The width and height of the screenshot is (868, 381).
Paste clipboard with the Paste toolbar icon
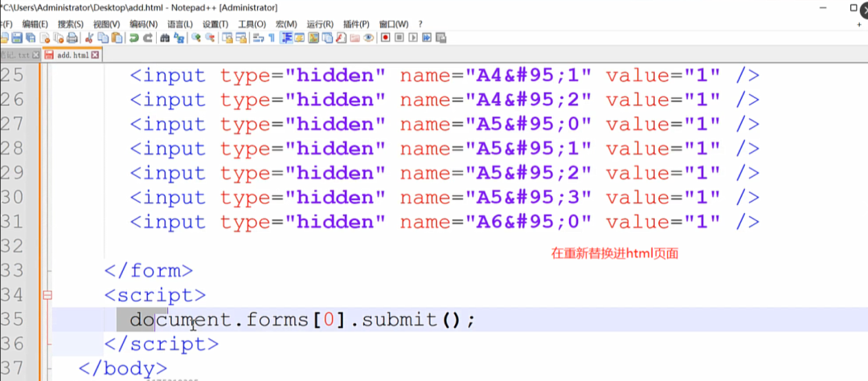coord(117,38)
